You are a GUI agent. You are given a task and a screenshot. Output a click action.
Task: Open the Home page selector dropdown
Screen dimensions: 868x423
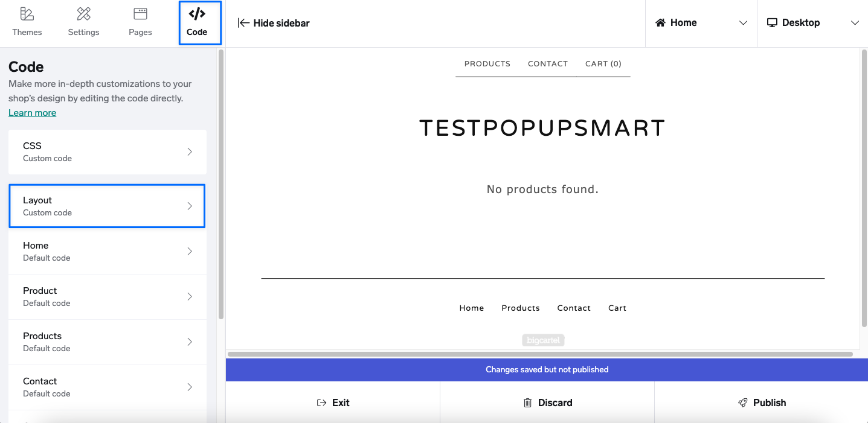701,23
